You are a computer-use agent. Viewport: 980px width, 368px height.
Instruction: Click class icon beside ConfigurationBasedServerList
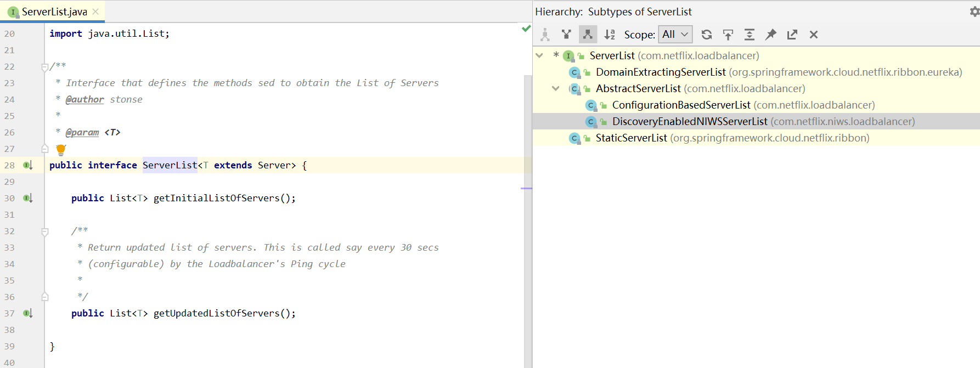(x=591, y=105)
